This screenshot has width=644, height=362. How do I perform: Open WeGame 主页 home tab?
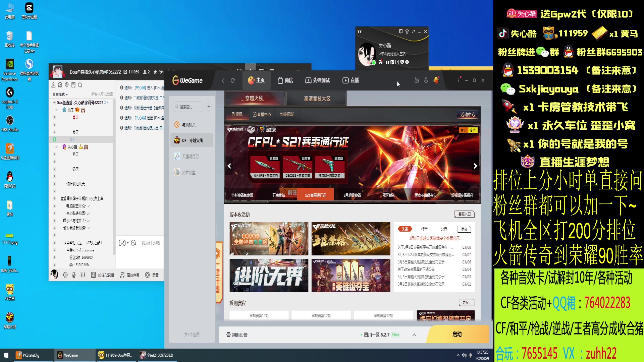pyautogui.click(x=256, y=80)
